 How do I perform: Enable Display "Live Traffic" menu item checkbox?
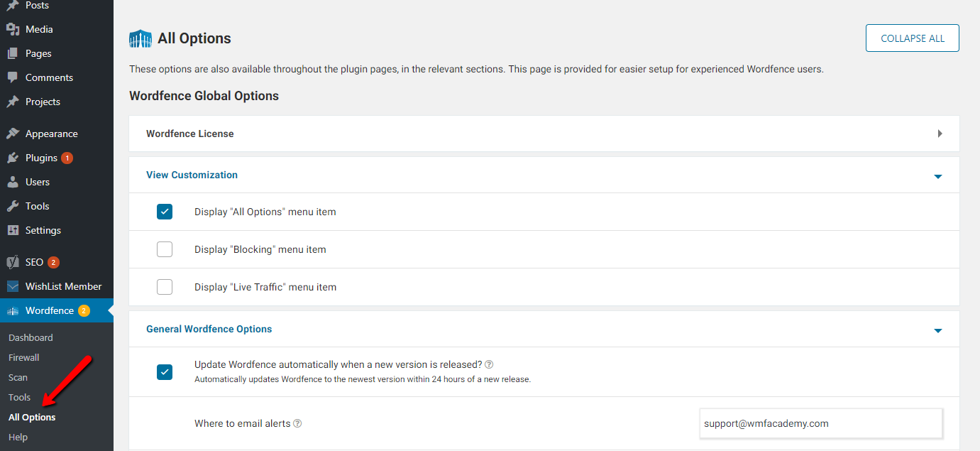pos(165,287)
